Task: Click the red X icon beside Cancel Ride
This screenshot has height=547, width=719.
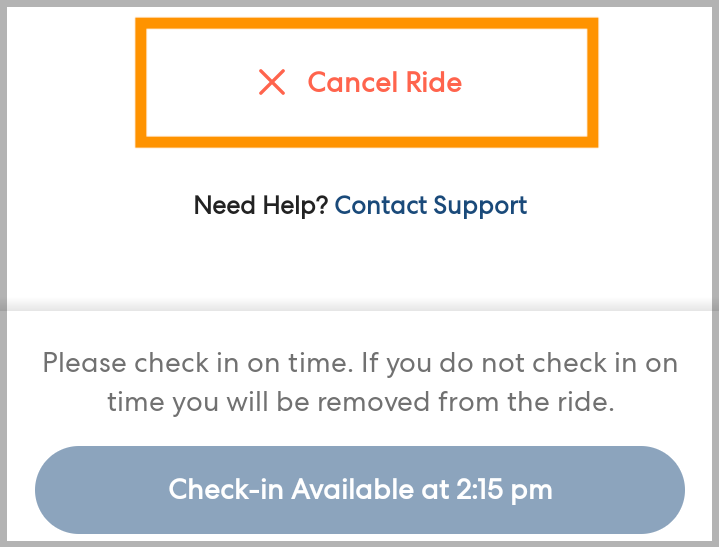Action: [272, 82]
